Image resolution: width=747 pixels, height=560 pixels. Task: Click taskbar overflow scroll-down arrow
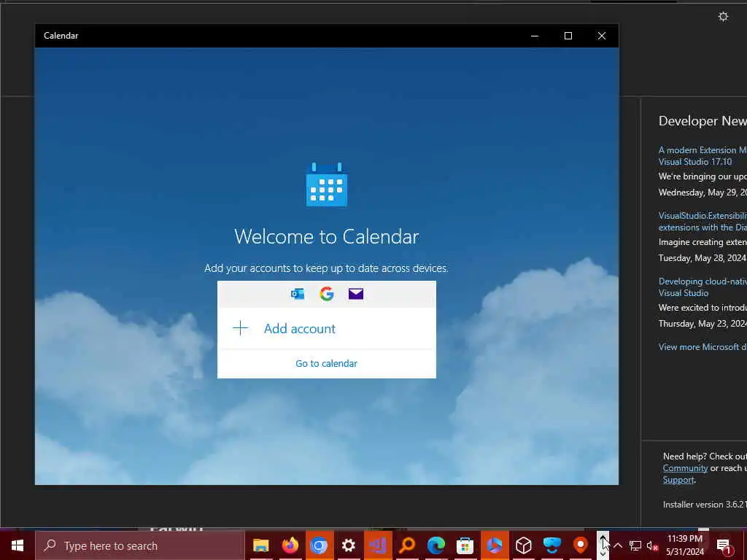point(603,553)
